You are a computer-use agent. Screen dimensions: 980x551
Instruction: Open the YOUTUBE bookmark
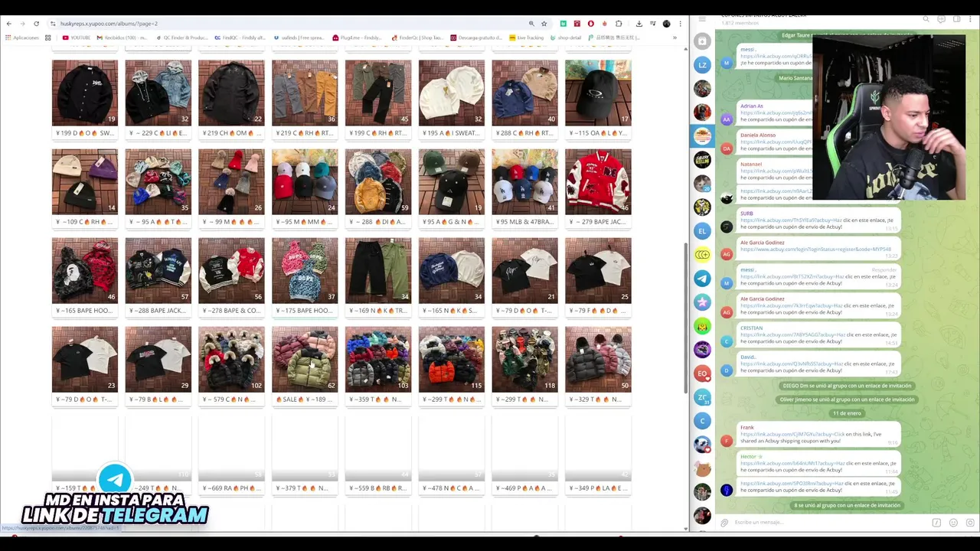coord(77,37)
